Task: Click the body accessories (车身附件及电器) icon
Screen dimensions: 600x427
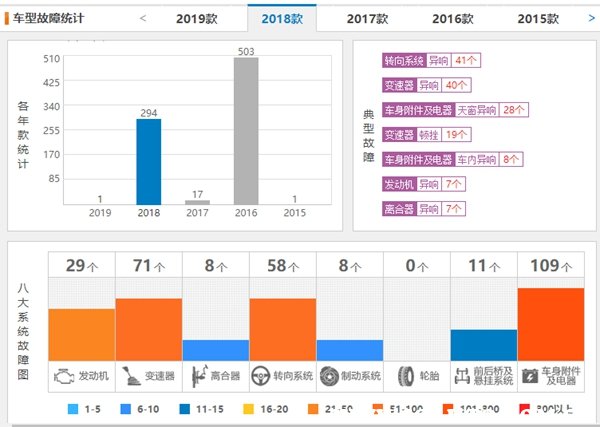Action: click(x=530, y=377)
